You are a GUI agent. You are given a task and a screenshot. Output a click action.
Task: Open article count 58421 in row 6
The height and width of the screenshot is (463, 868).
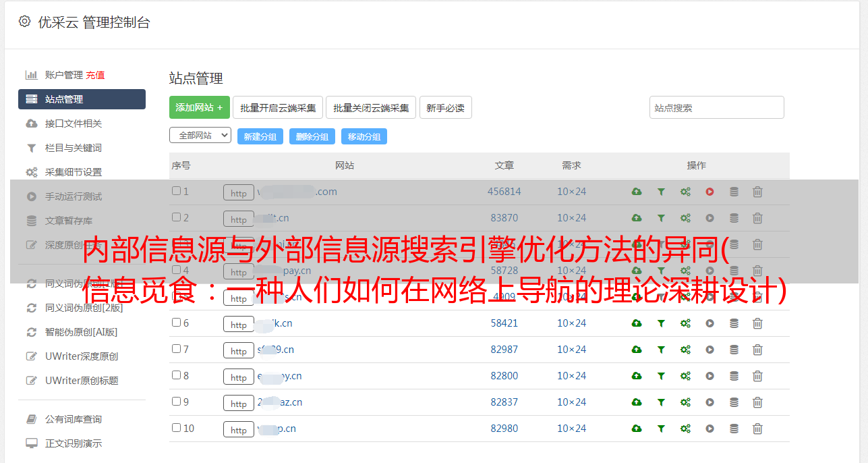pos(504,323)
